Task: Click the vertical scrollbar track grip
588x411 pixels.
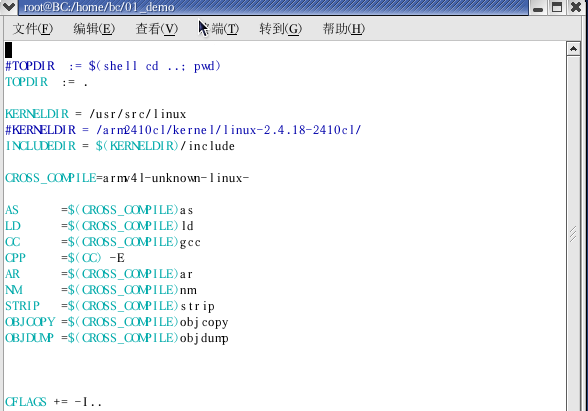Action: coord(573,234)
